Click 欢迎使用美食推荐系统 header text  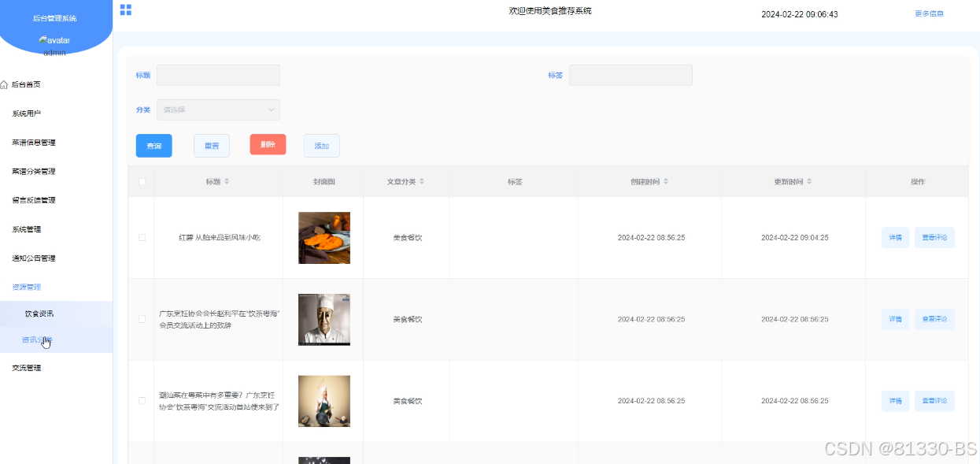point(550,11)
